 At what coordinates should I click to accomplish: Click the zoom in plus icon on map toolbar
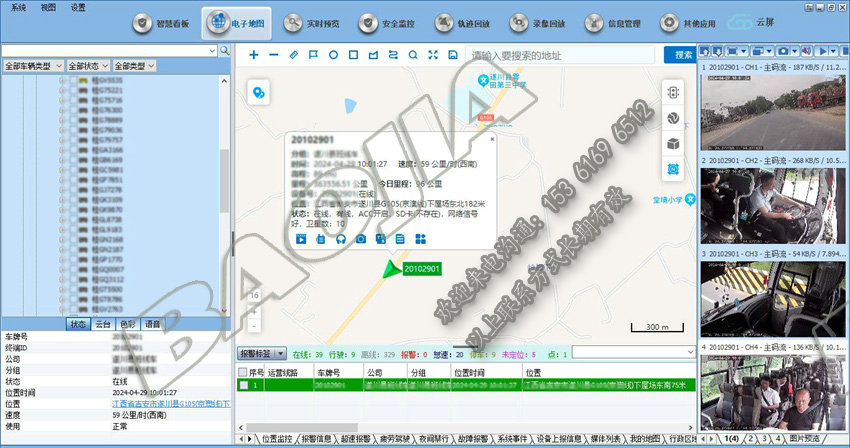pos(254,54)
